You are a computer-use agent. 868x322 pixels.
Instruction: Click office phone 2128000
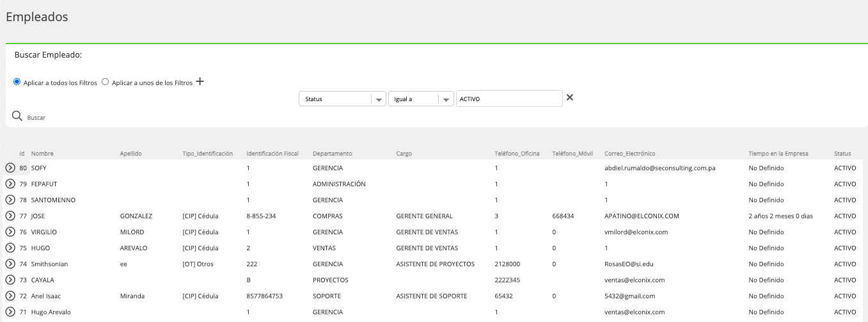pos(507,264)
